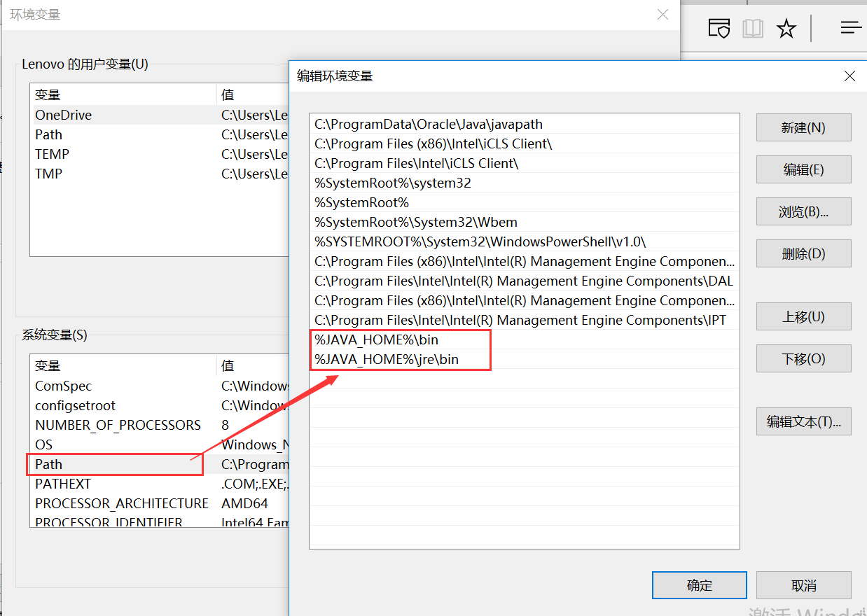Click the 编辑文本(T)... button
Viewport: 867px width, 616px height.
tap(803, 421)
